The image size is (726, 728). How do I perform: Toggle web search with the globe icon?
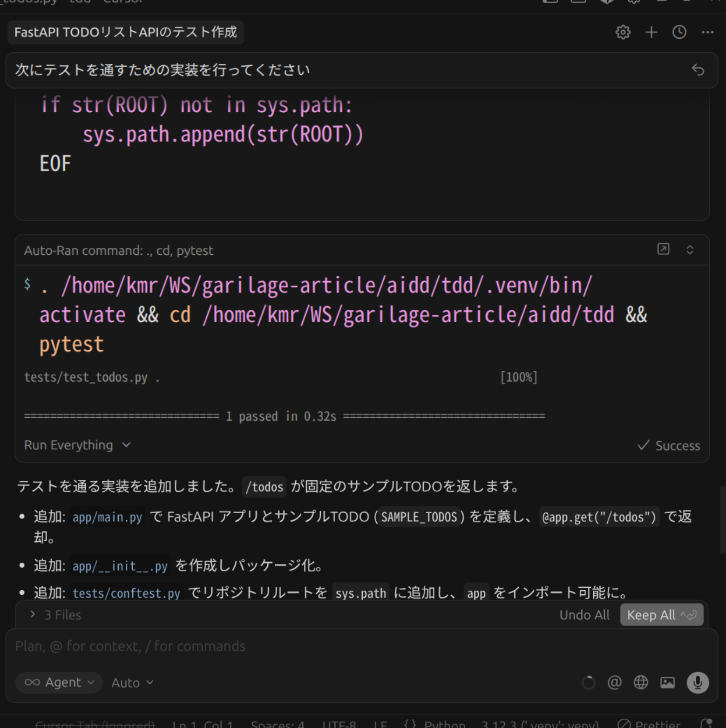tap(641, 682)
